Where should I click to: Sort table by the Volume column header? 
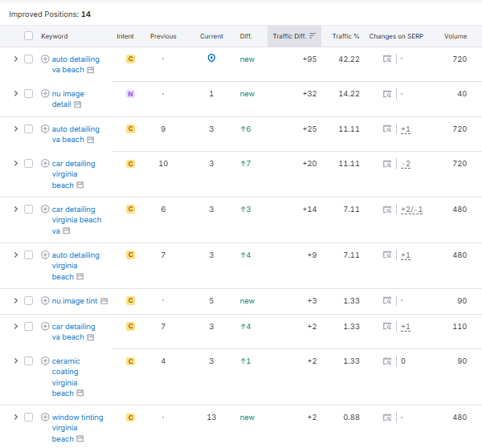[455, 36]
